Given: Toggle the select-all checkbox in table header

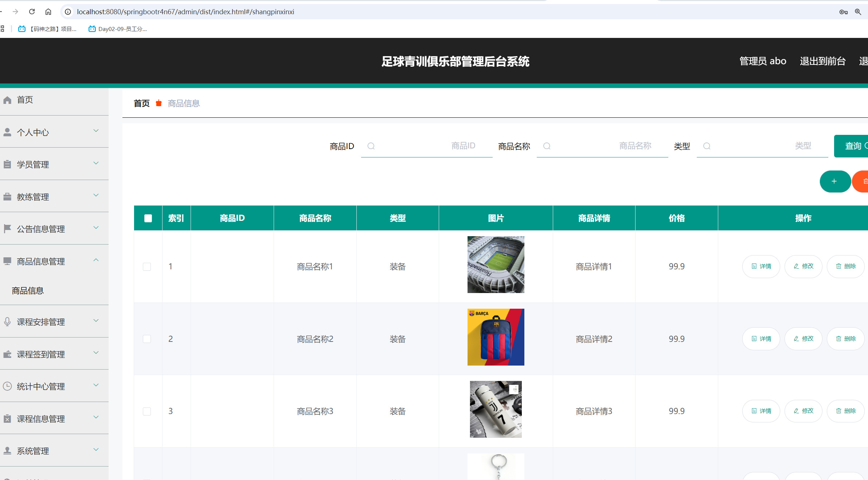Looking at the screenshot, I should pyautogui.click(x=148, y=218).
